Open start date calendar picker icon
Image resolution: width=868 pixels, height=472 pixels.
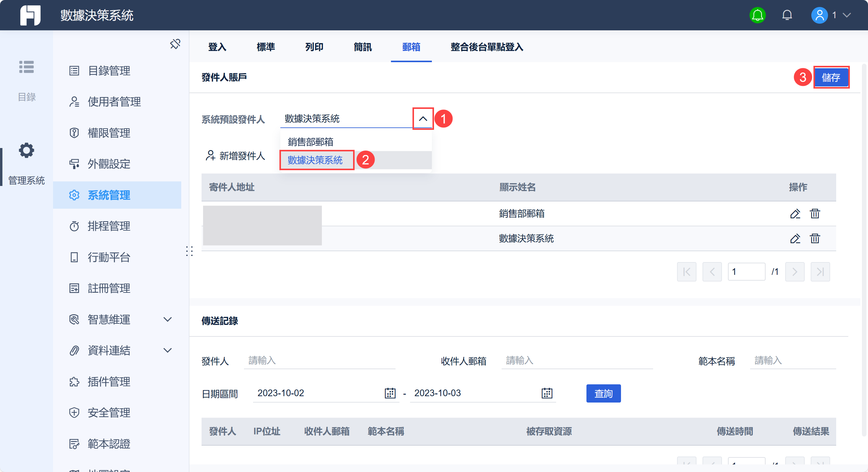[390, 393]
